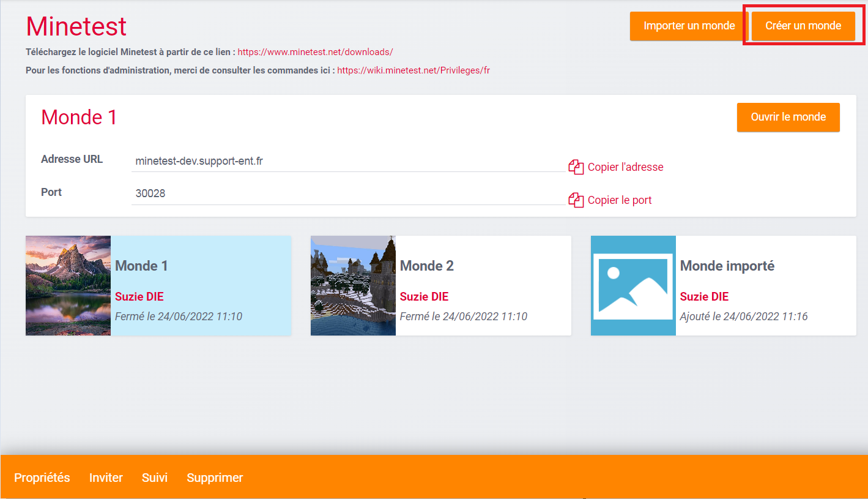The width and height of the screenshot is (868, 499).
Task: Select the Monde 2 castle thumbnail
Action: (x=353, y=285)
